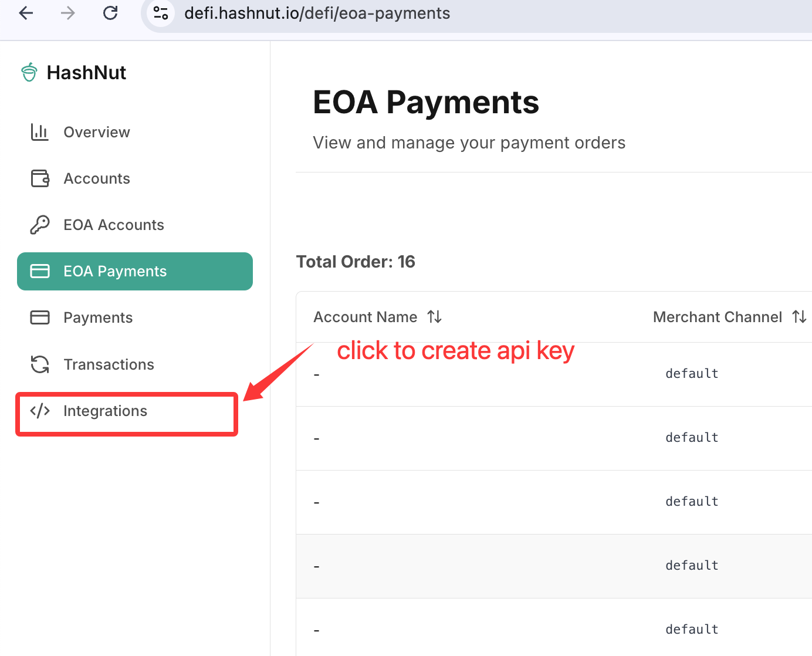Click the Payments credit card icon

tap(40, 317)
